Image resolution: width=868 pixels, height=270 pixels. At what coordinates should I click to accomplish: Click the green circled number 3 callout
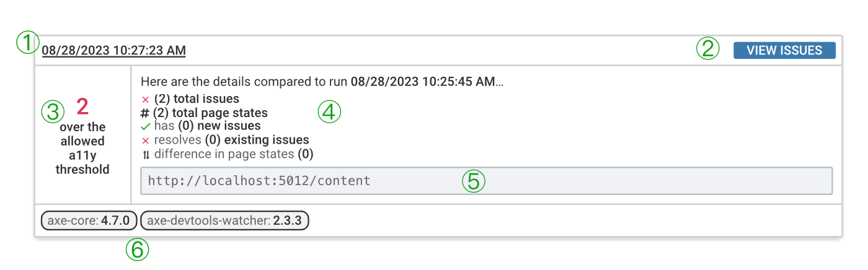[x=53, y=112]
